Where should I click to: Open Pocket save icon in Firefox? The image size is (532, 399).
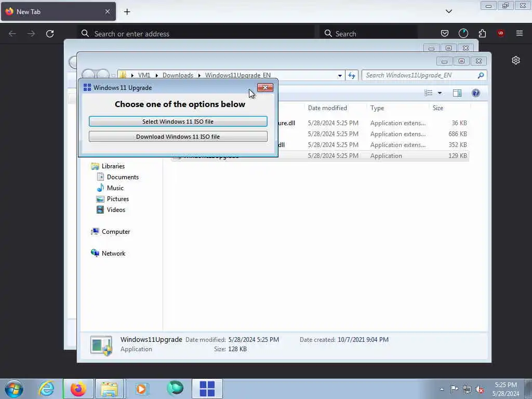(x=445, y=33)
